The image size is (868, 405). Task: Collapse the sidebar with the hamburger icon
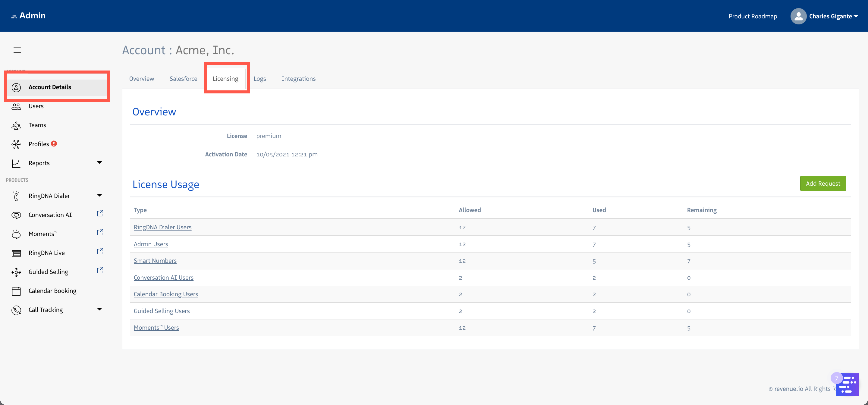17,49
